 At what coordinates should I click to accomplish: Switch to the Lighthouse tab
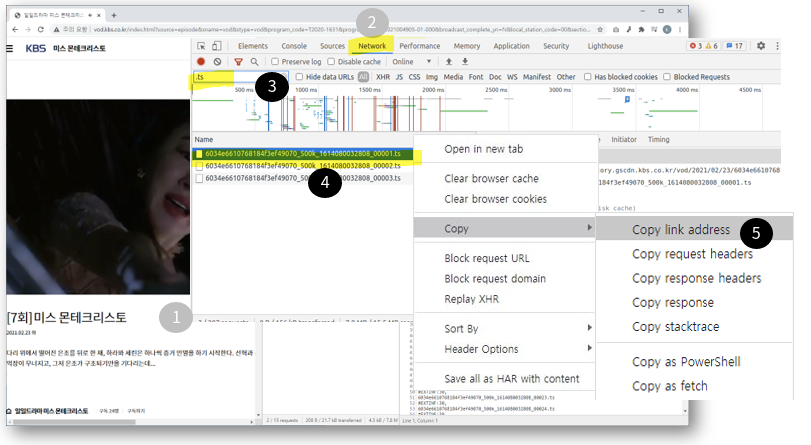click(605, 46)
